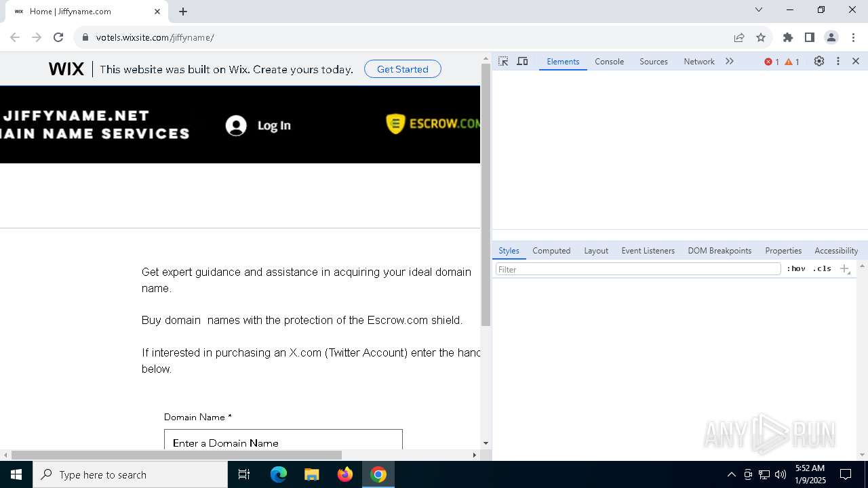The height and width of the screenshot is (488, 868).
Task: Open the Windows Start menu
Action: click(16, 474)
